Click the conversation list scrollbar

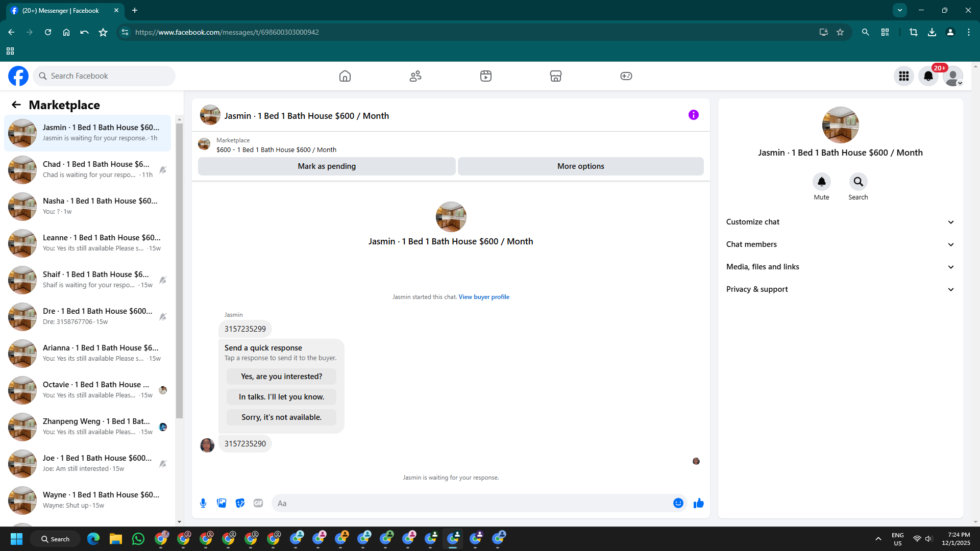pos(179,270)
